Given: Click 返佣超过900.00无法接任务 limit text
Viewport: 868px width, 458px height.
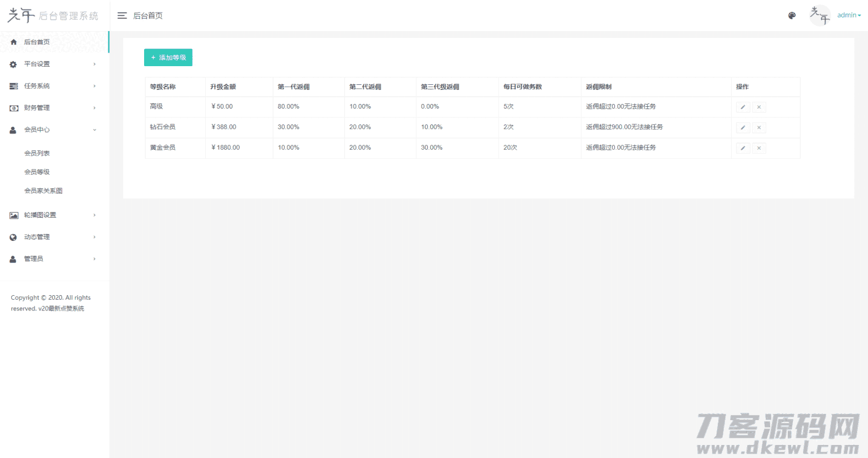Looking at the screenshot, I should click(x=624, y=127).
